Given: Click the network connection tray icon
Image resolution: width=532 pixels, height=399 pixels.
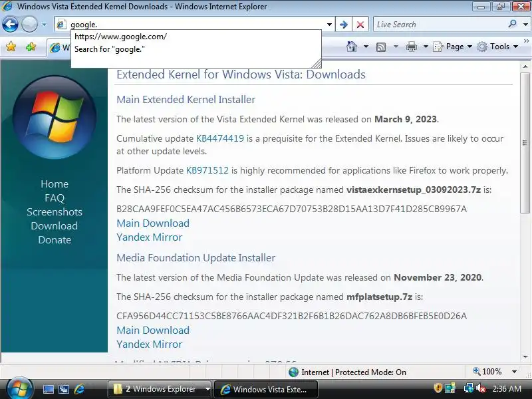Looking at the screenshot, I should click(469, 388).
